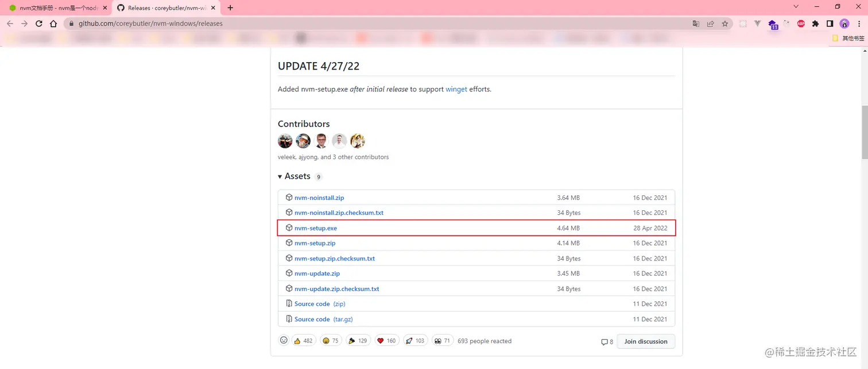Reload the GitHub releases page
Image resolution: width=868 pixels, height=369 pixels.
[39, 24]
